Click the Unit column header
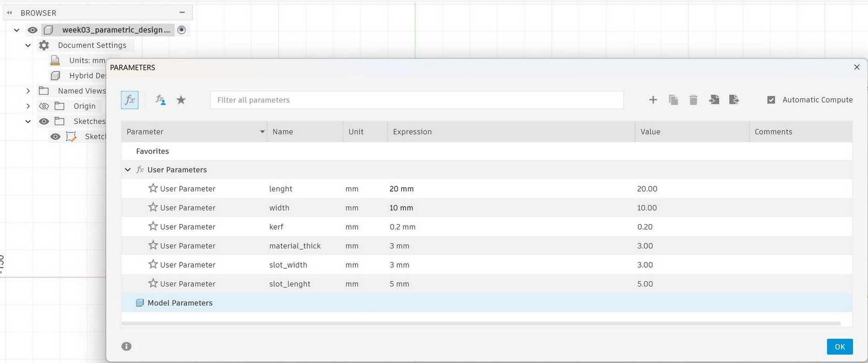 coord(365,132)
